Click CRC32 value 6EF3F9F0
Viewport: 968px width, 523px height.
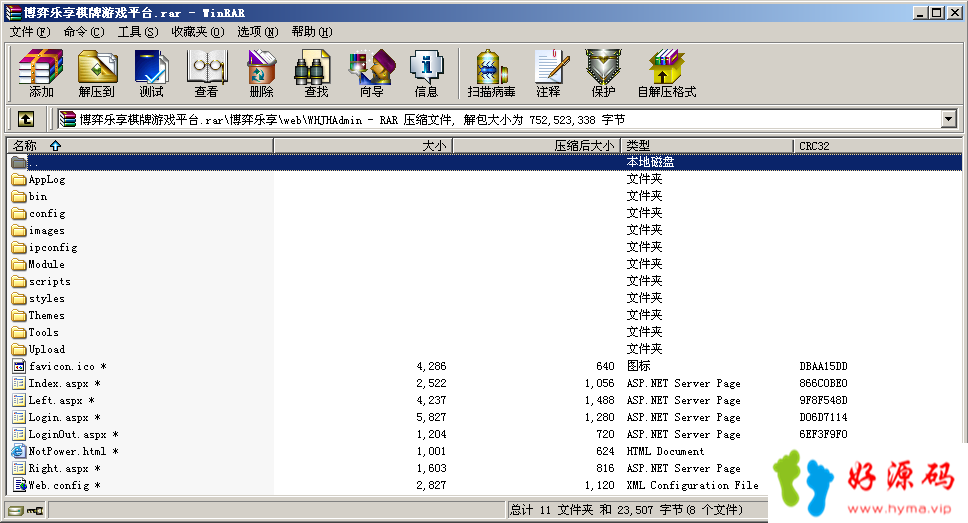(823, 434)
